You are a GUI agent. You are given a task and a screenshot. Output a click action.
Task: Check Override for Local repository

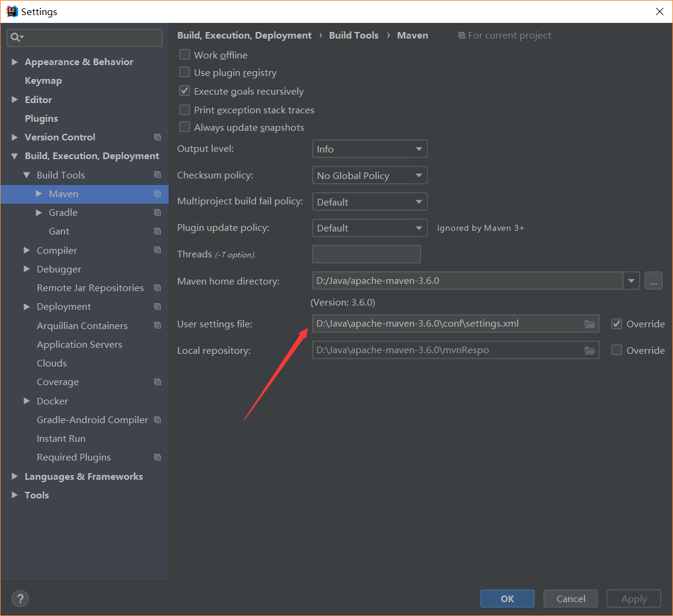(x=617, y=350)
